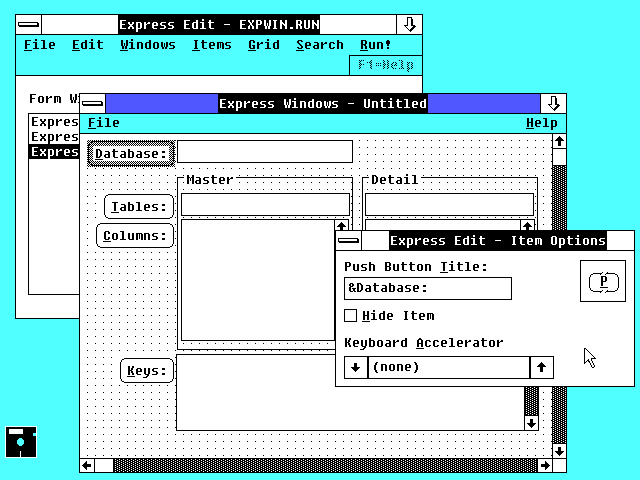
Task: Click the floppy disk desktop icon
Action: (x=21, y=442)
